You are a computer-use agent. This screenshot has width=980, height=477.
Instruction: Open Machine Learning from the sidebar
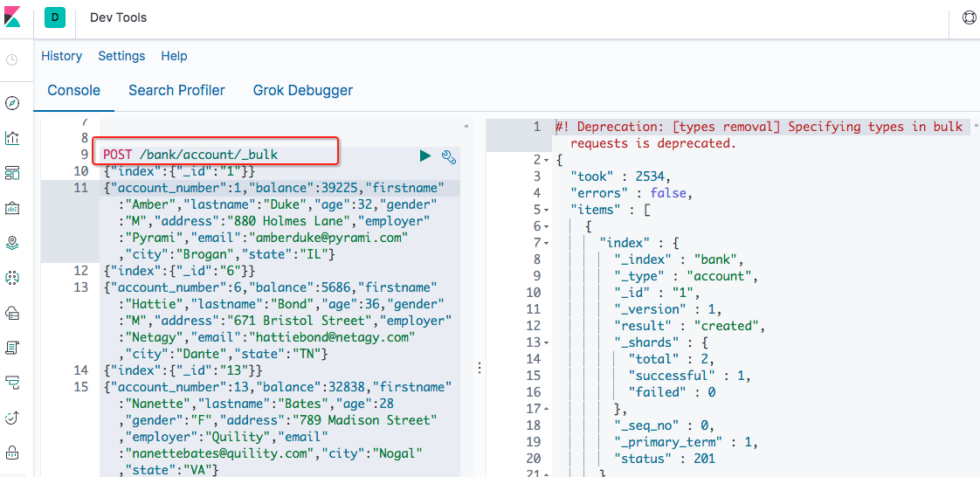(12, 278)
